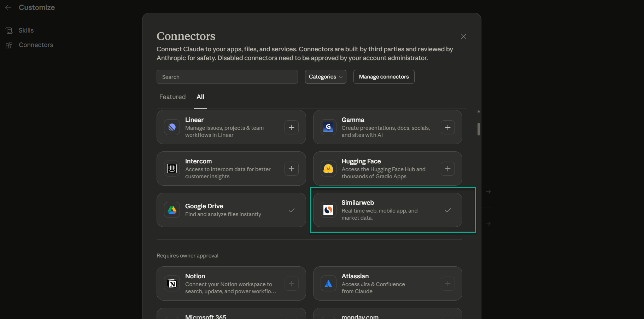Click the Similarweb logo icon

(x=328, y=210)
